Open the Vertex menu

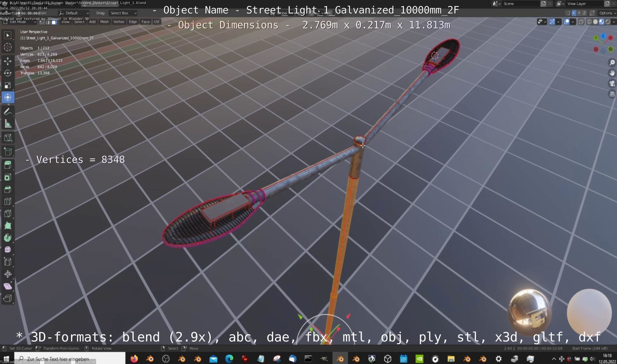tap(119, 22)
